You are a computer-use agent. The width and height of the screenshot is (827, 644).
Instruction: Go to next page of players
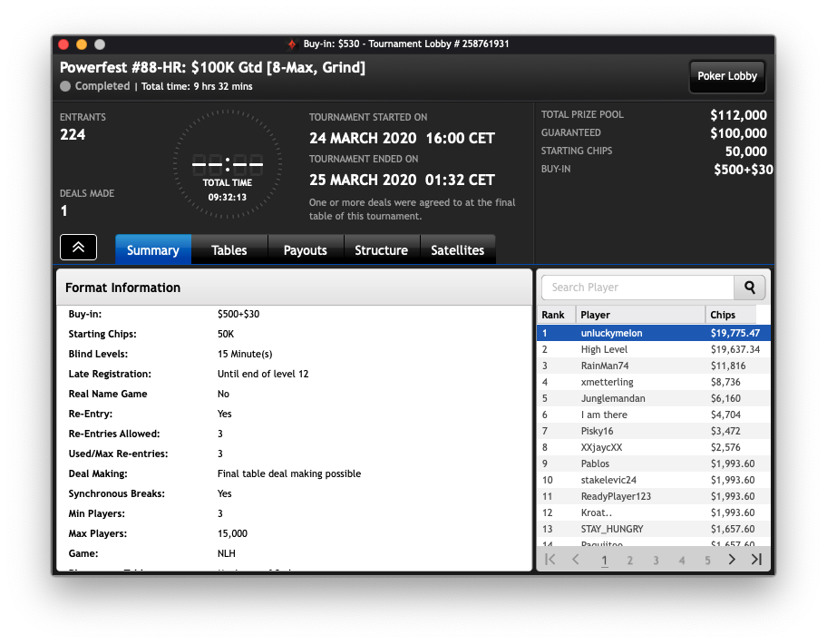point(732,560)
